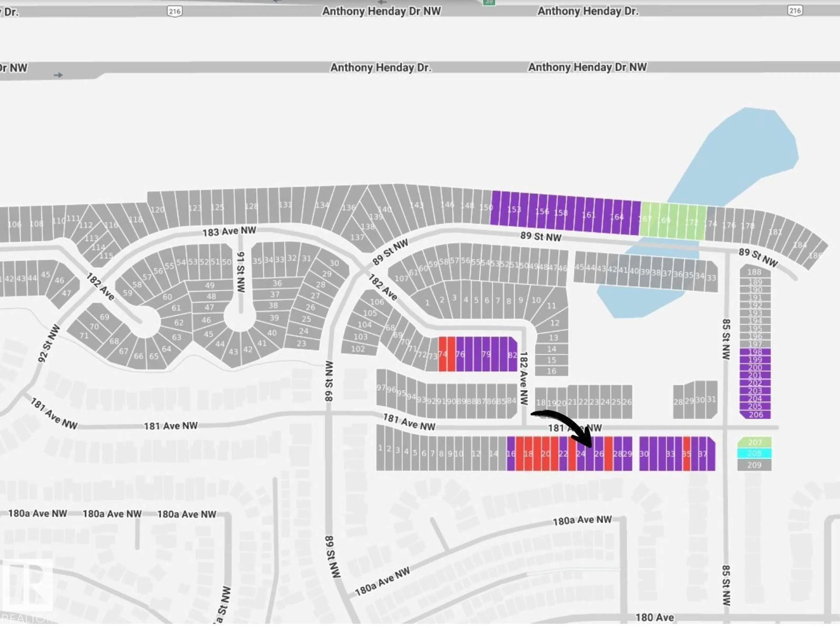840x630 pixels.
Task: Select purple lot 203
Action: 755,391
